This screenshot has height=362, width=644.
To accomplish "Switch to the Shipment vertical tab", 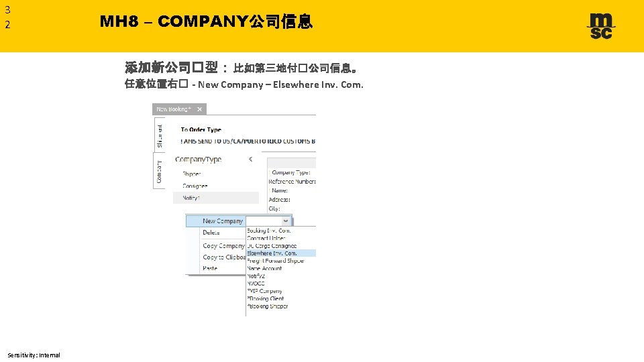I will 160,135.
